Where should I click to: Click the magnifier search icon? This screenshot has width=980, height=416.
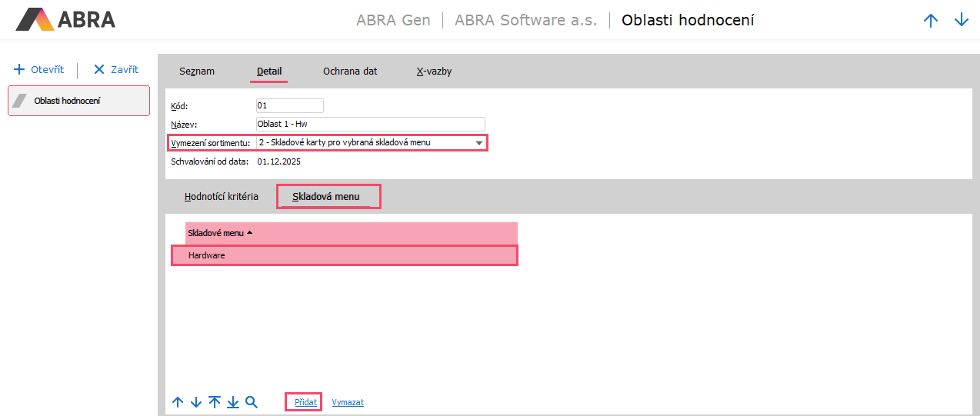pyautogui.click(x=252, y=402)
